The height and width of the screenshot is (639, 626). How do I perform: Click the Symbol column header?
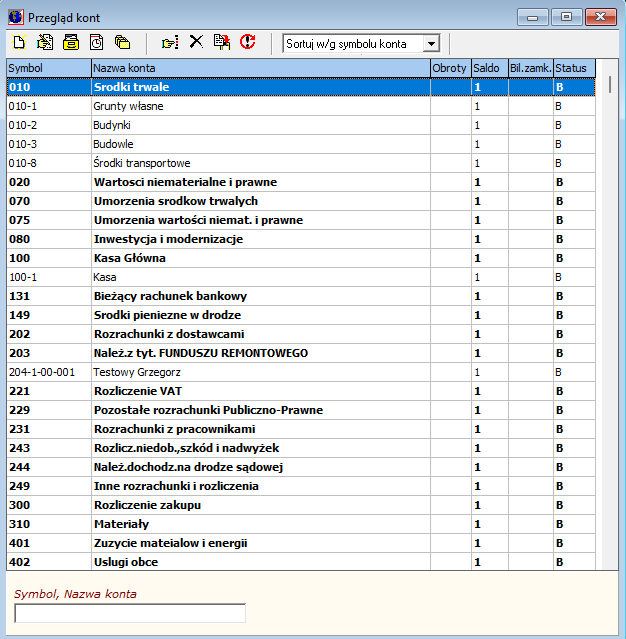49,68
